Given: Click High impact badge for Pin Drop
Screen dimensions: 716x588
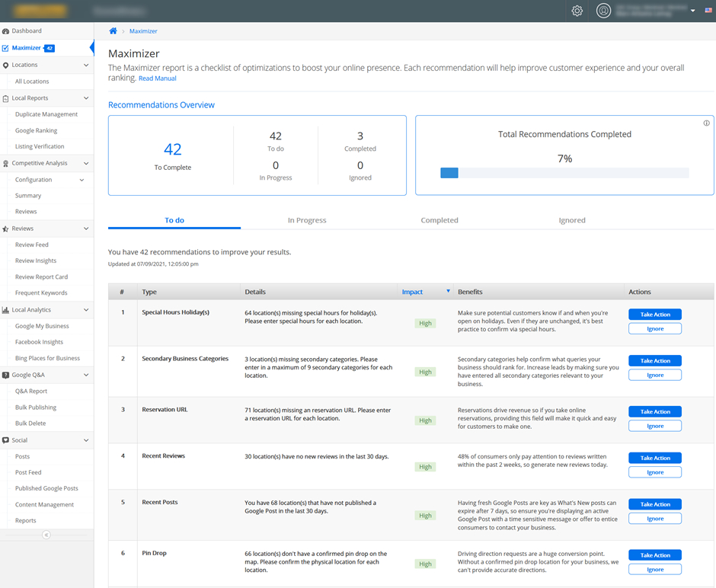Looking at the screenshot, I should [x=425, y=564].
